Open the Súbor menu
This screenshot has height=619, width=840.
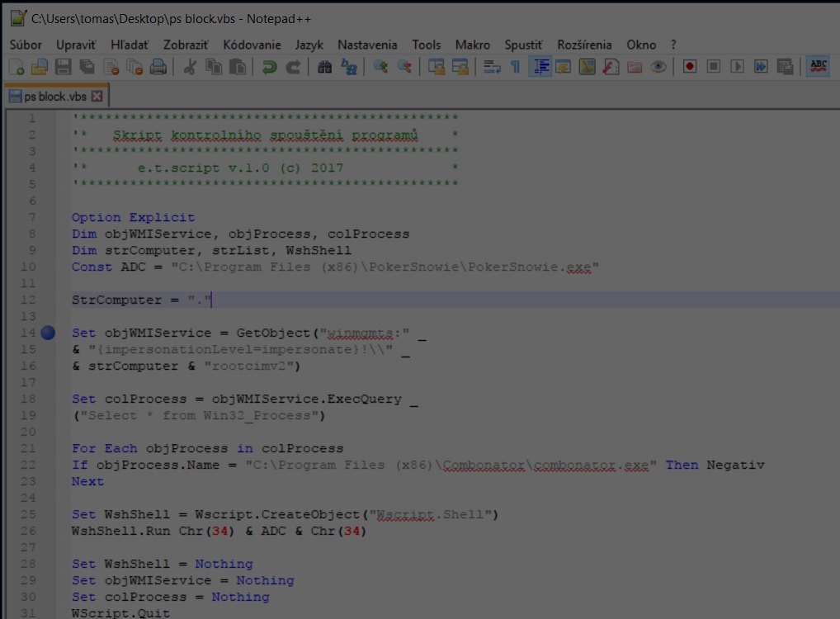click(x=26, y=45)
